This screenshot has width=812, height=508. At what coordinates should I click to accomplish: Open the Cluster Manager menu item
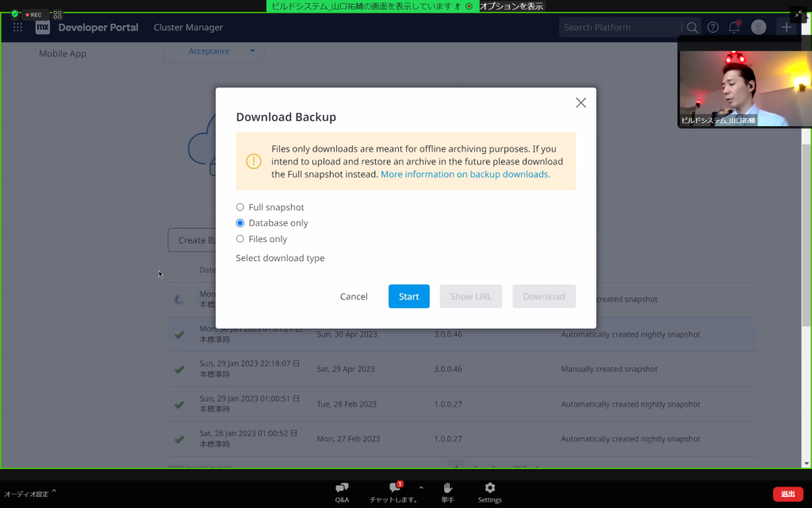point(188,27)
